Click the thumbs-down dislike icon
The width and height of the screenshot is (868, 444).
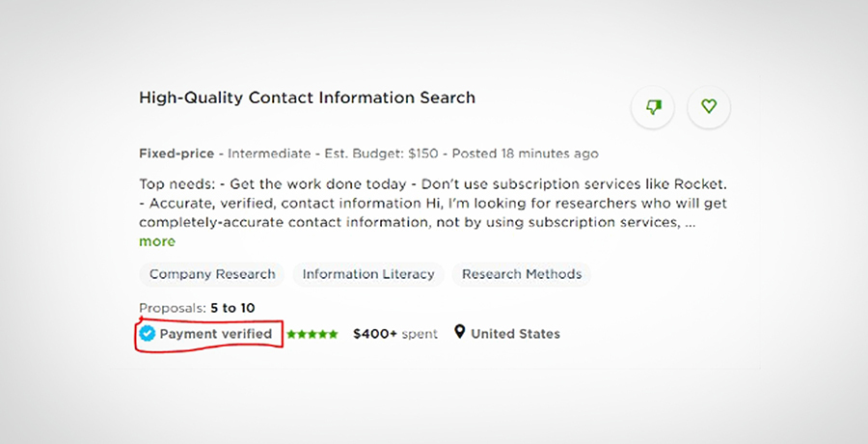pos(653,106)
